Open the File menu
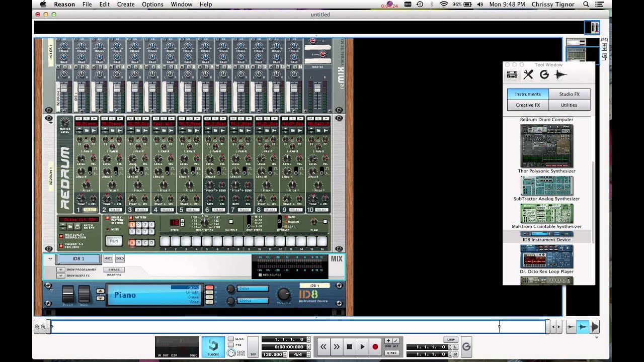This screenshot has height=362, width=644. coord(87,4)
